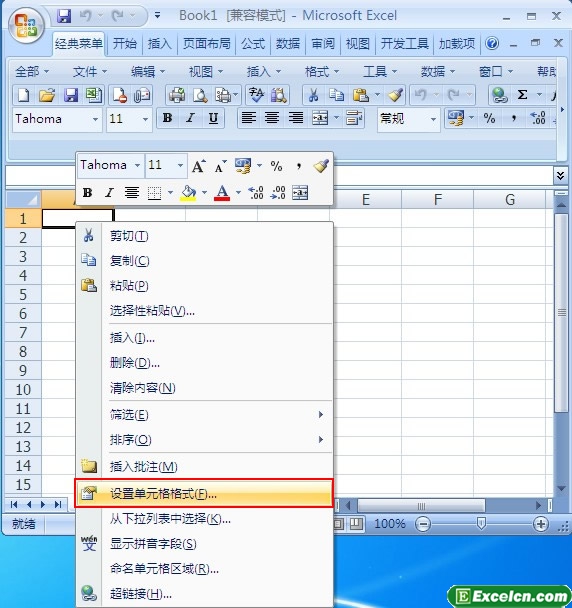Viewport: 572px width, 608px height.
Task: Click the Office button orb
Action: pos(26,26)
